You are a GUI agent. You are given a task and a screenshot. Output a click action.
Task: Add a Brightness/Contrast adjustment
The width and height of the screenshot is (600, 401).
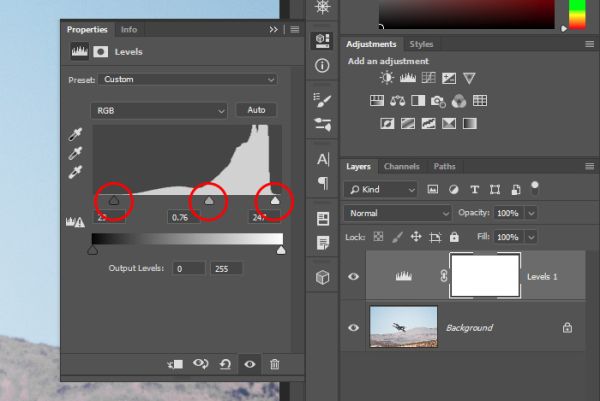click(387, 78)
